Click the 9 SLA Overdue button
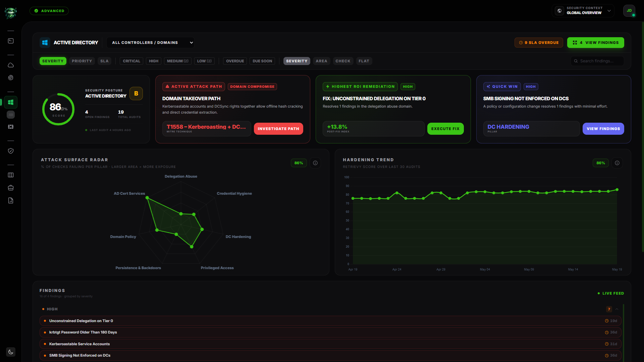644x362 pixels. [x=539, y=43]
